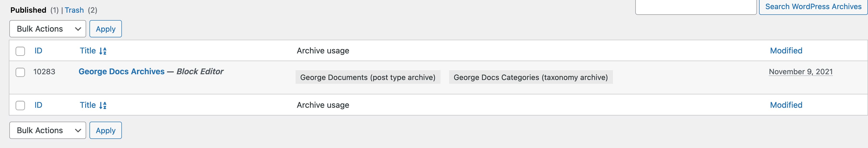This screenshot has height=148, width=868.
Task: Open the George Docs Archives title link
Action: pos(121,71)
